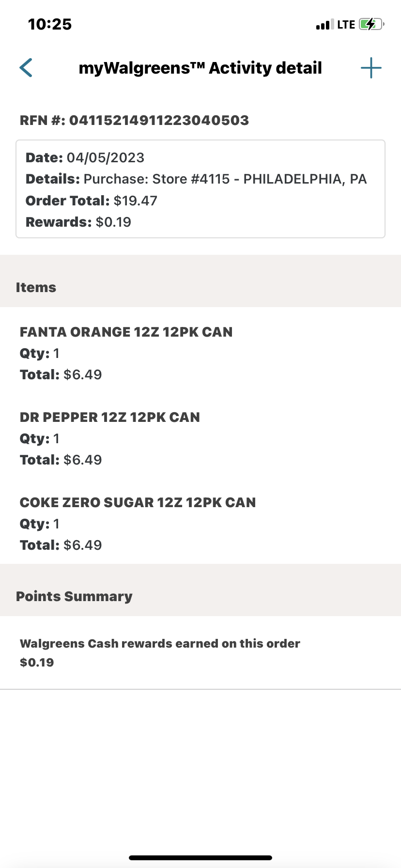
Task: Select the Dr Pepper 12pk item
Action: coord(110,418)
